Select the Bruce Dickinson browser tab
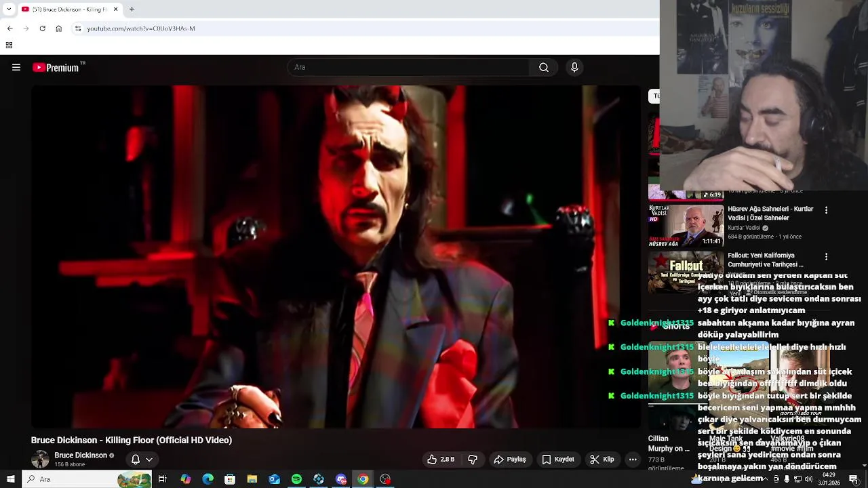Image resolution: width=868 pixels, height=488 pixels. pos(69,9)
